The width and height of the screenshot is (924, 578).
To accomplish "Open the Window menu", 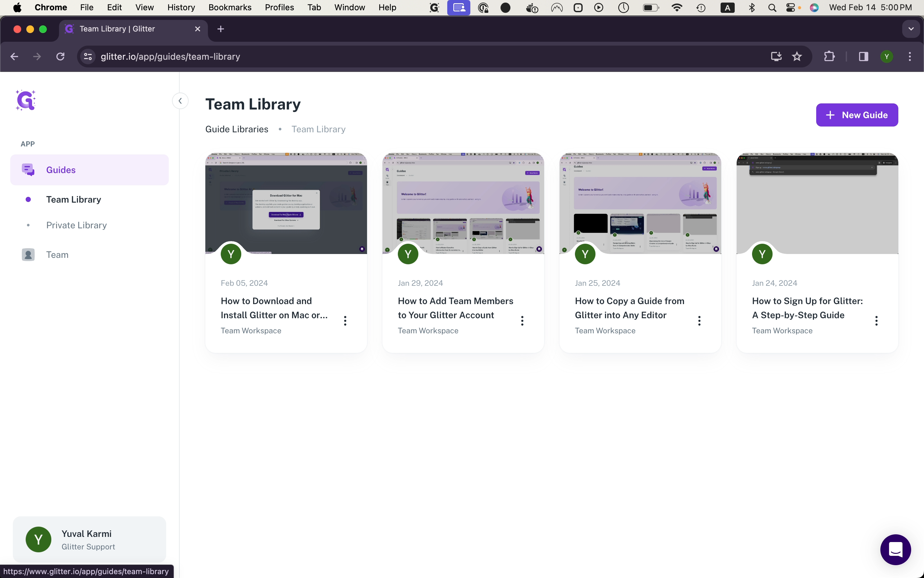I will [x=349, y=7].
